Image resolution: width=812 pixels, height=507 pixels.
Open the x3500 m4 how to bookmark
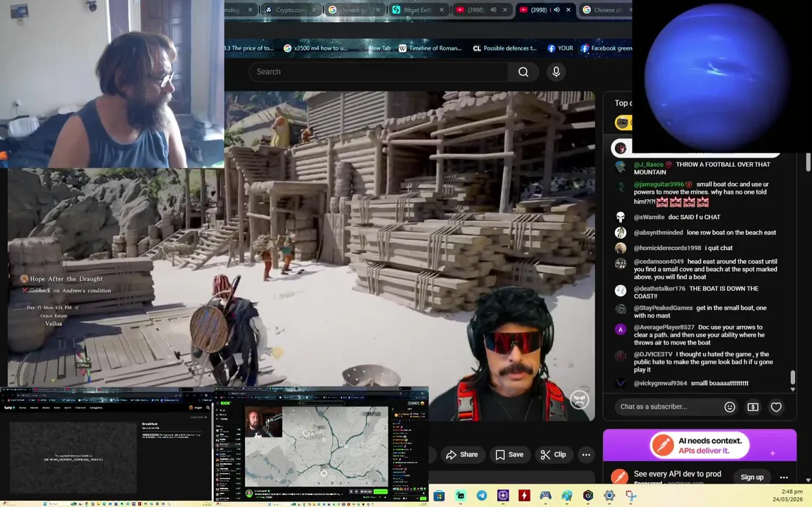tap(316, 48)
